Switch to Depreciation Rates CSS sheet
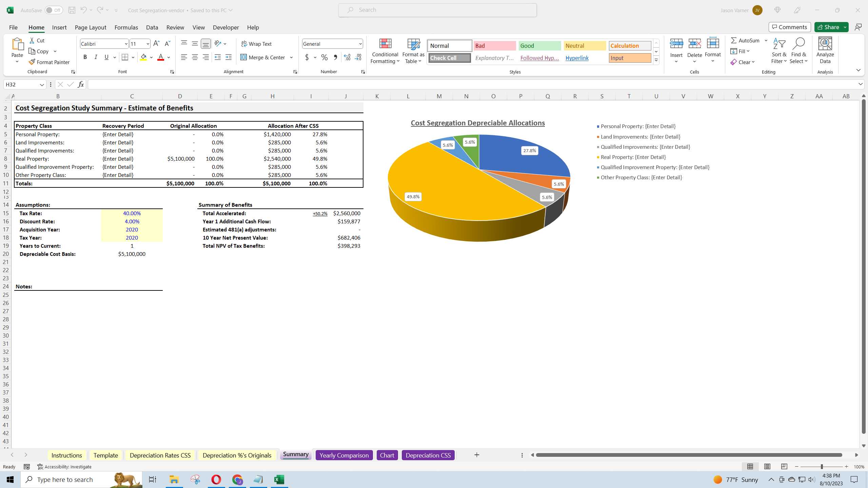 (160, 455)
